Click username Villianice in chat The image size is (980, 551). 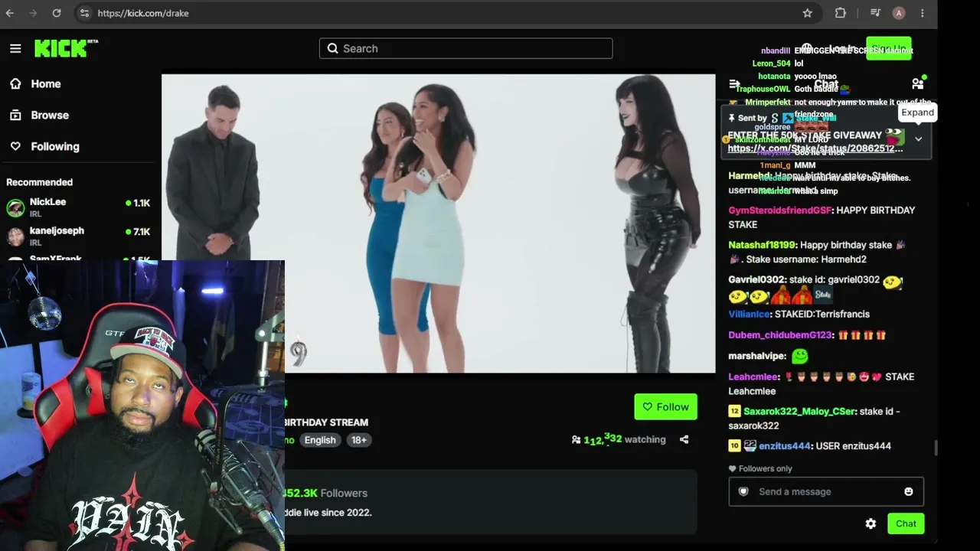[x=749, y=315]
